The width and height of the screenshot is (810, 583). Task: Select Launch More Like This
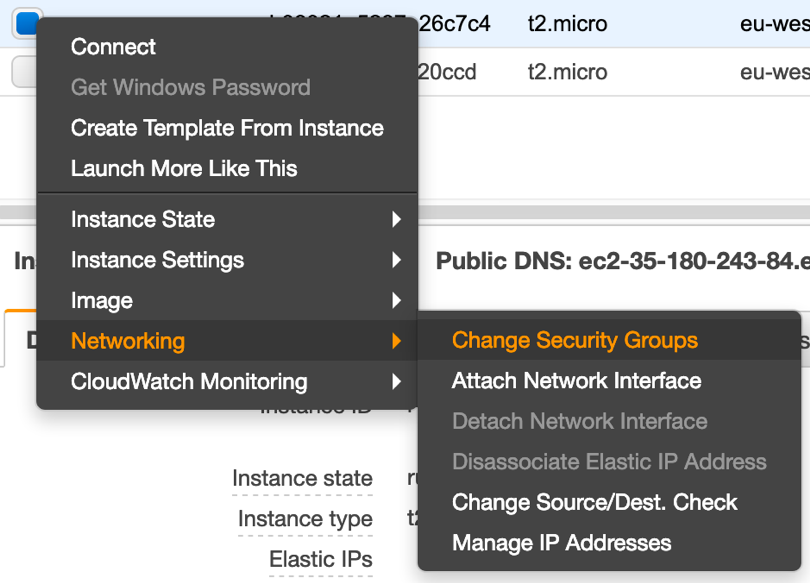184,169
